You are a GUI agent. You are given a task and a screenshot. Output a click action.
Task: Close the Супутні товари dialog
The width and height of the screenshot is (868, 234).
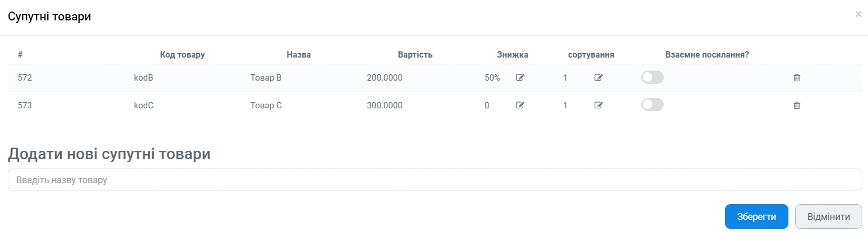point(859,14)
